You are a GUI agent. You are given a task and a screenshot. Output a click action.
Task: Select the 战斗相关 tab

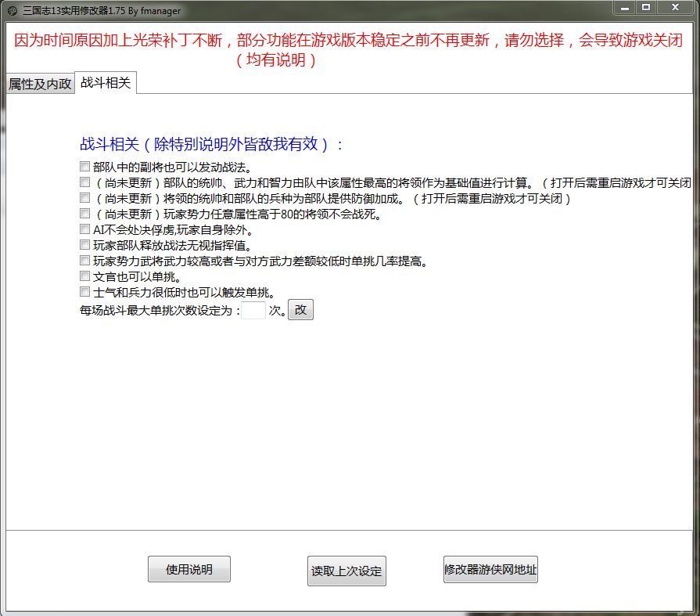point(106,82)
